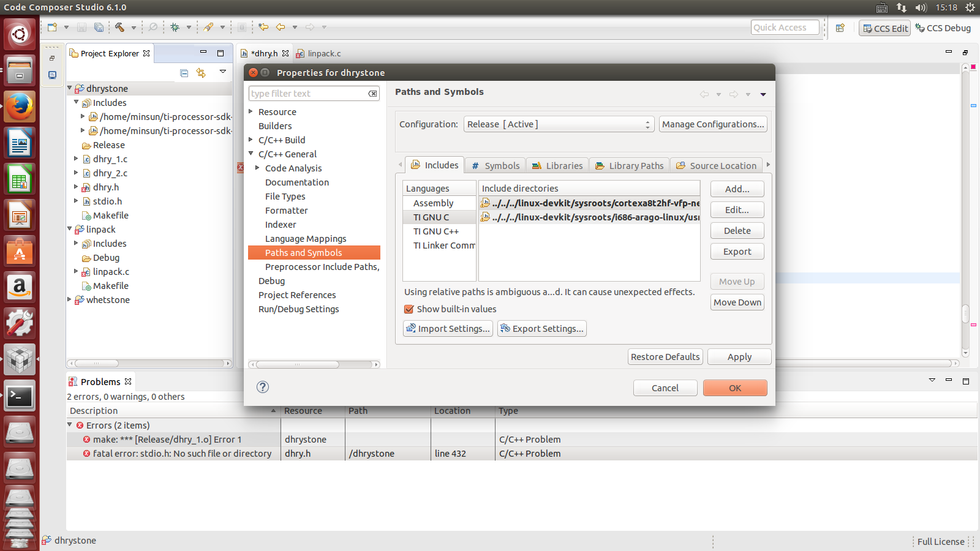Close the Project Explorer view tab
The image size is (980, 551).
click(146, 53)
